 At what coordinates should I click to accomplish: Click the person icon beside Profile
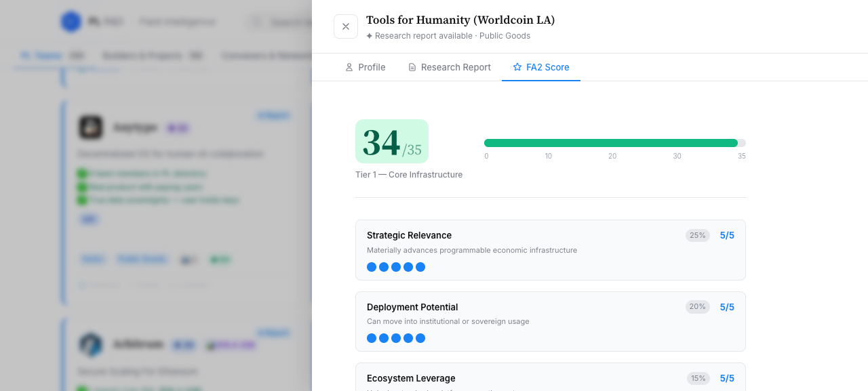349,67
